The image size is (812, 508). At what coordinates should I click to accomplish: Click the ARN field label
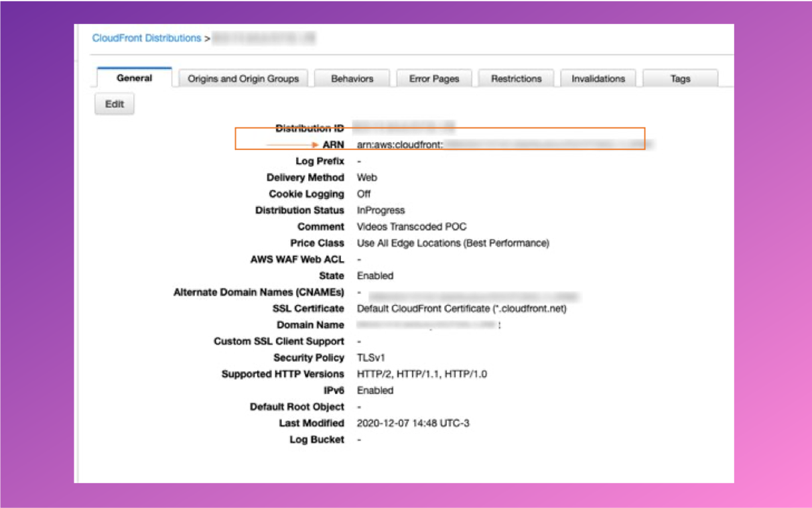click(x=333, y=145)
